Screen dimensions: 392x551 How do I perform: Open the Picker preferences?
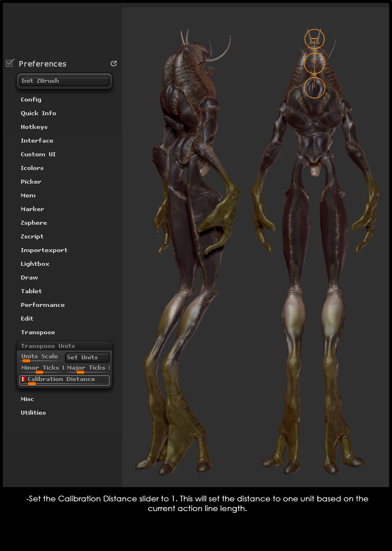point(31,182)
